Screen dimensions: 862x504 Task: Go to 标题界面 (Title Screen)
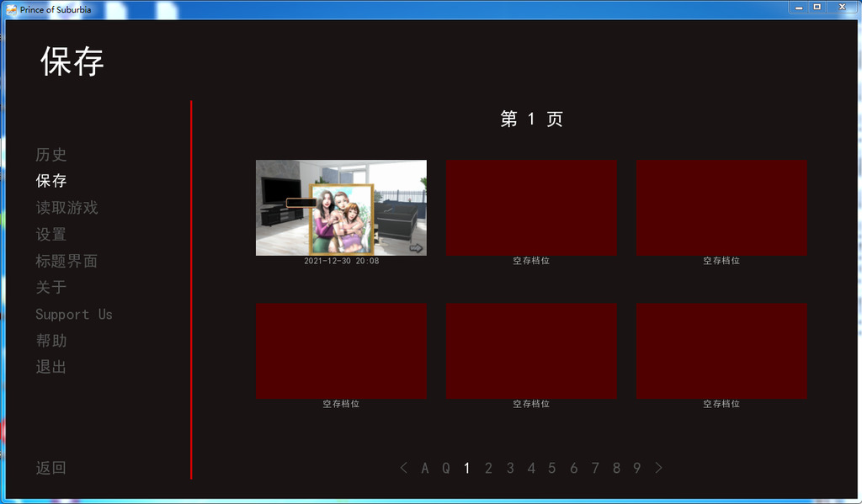coord(67,262)
